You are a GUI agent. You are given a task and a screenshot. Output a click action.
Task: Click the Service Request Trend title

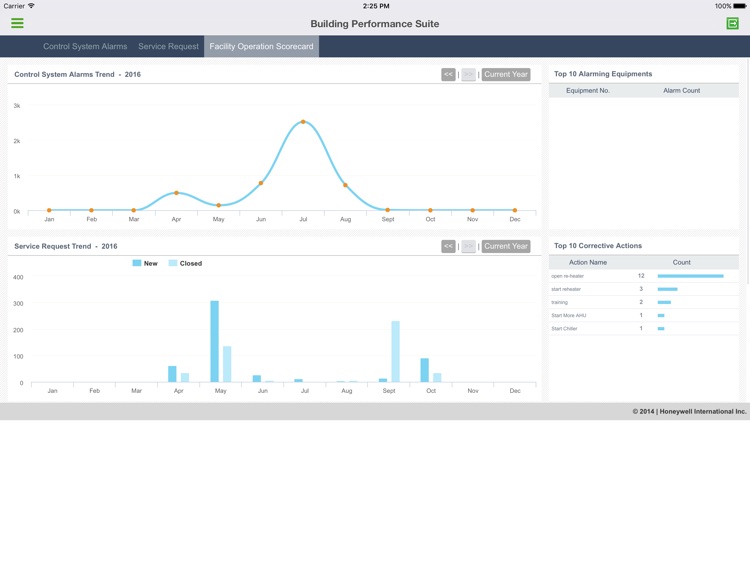click(66, 246)
